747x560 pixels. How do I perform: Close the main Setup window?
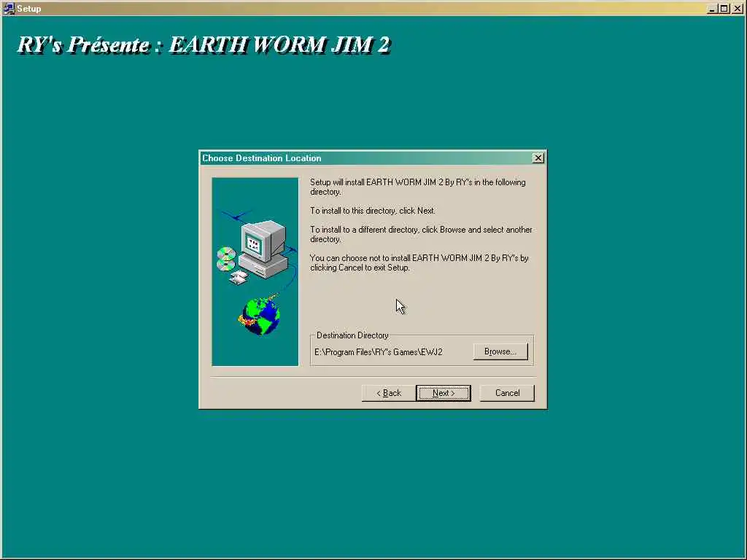coord(738,9)
